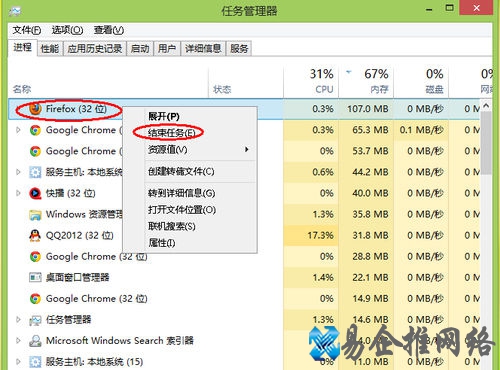Expand the Microsoft Windows Search 索引器 entry
This screenshot has height=370, width=500.
(x=18, y=341)
